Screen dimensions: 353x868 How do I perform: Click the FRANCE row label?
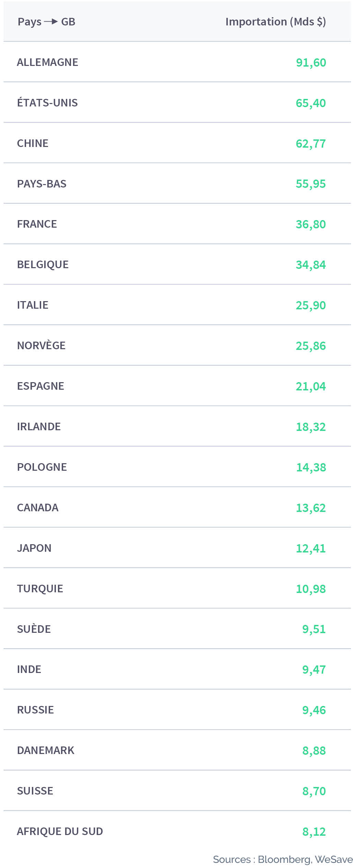(x=37, y=224)
